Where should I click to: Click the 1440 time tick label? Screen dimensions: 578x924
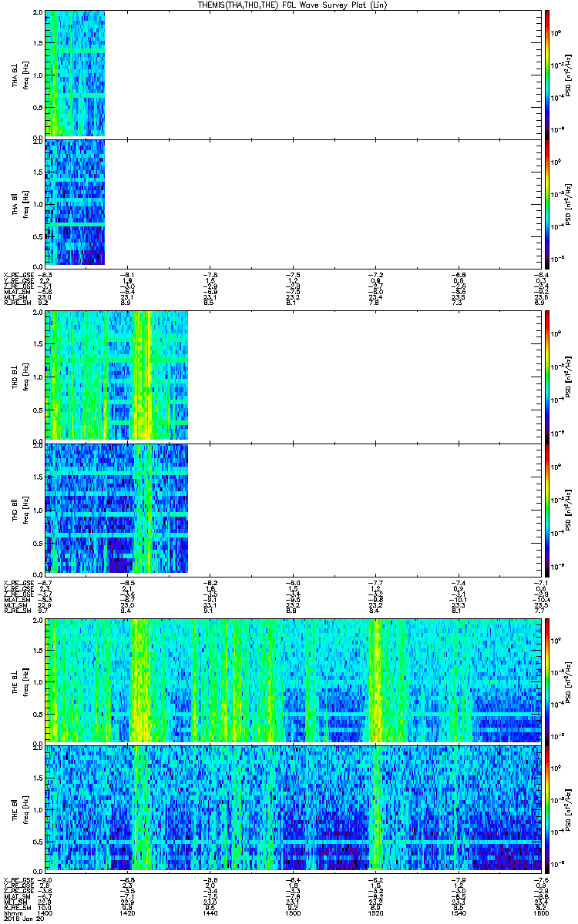pos(210,913)
